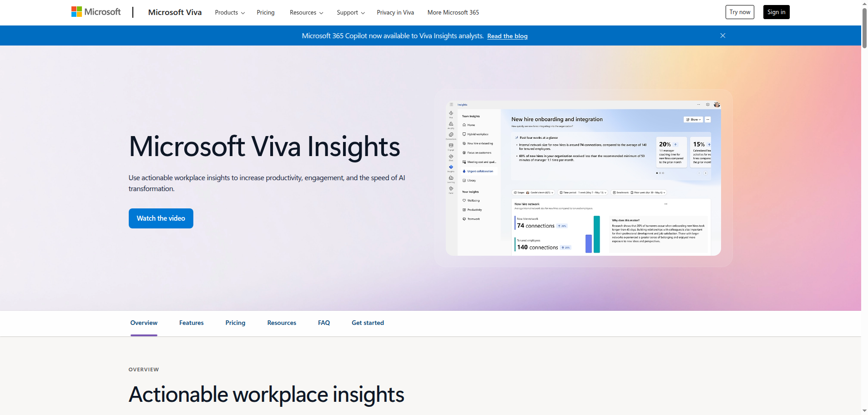Image resolution: width=868 pixels, height=415 pixels.
Task: Click the profile avatar in Insights preview
Action: (717, 105)
